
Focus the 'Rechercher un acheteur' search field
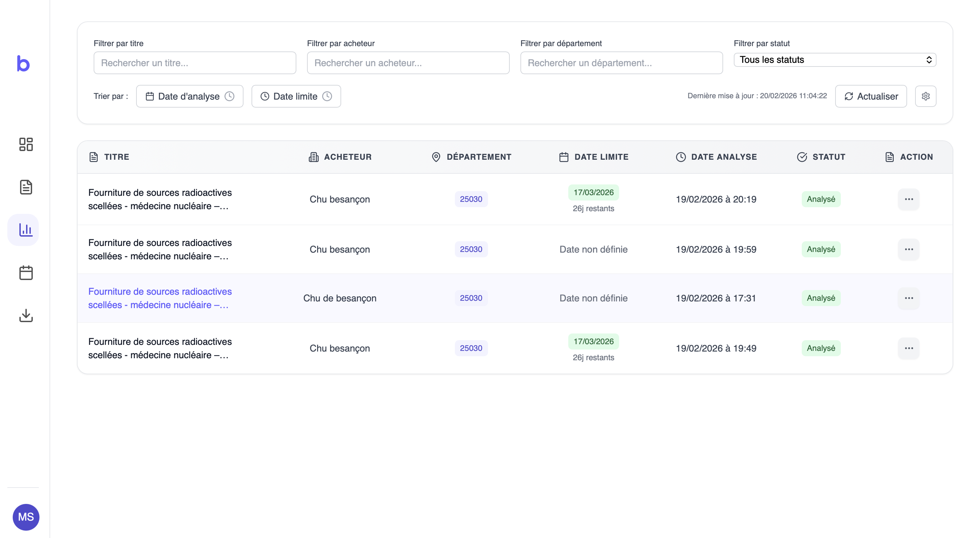point(408,63)
